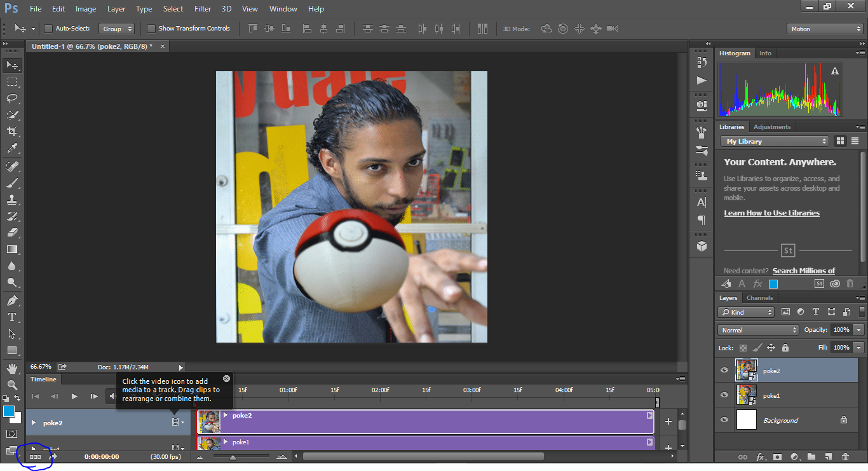Open the Auto-Select Group dropdown

117,29
